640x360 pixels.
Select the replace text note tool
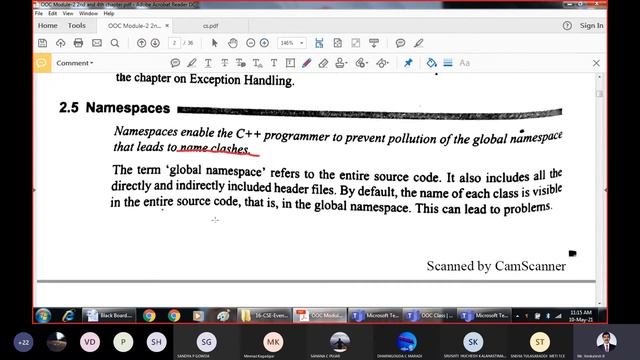pyautogui.click(x=241, y=63)
